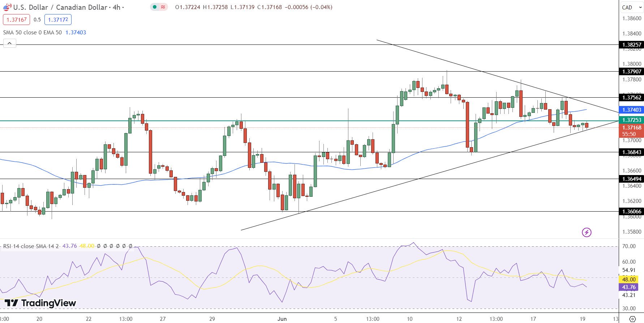The image size is (644, 323).
Task: Click the change value −0.00056 (−0.04%)
Action: [309, 7]
